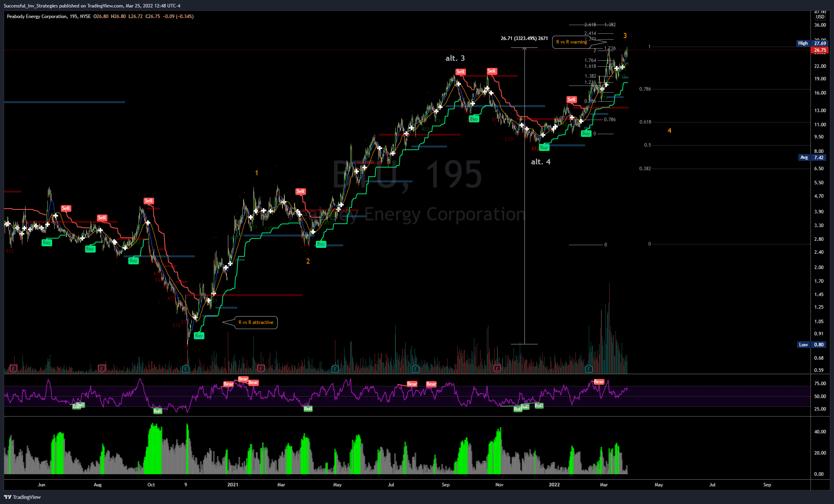This screenshot has height=504, width=834.
Task: Click the 'alt. 3' text annotation
Action: coord(455,58)
